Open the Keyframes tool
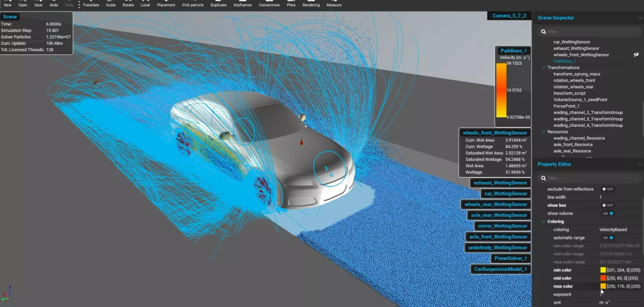This screenshot has height=307, width=644. [242, 4]
